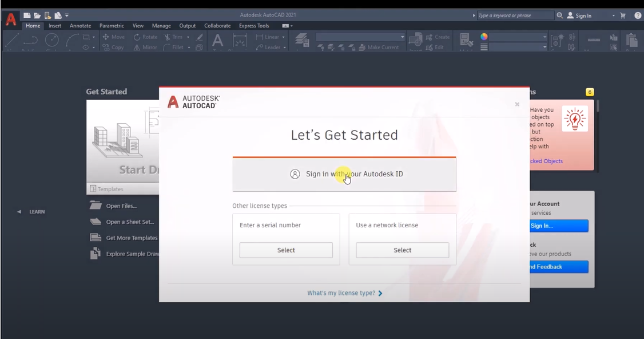Click the Measure tool icon
This screenshot has height=339, width=644.
(x=594, y=40)
